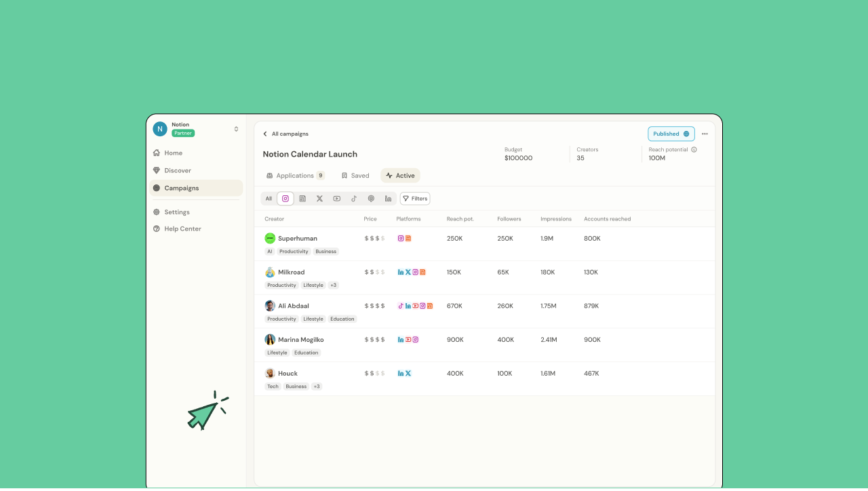The image size is (868, 491).
Task: Open the Milkroad creator name
Action: [x=292, y=273]
